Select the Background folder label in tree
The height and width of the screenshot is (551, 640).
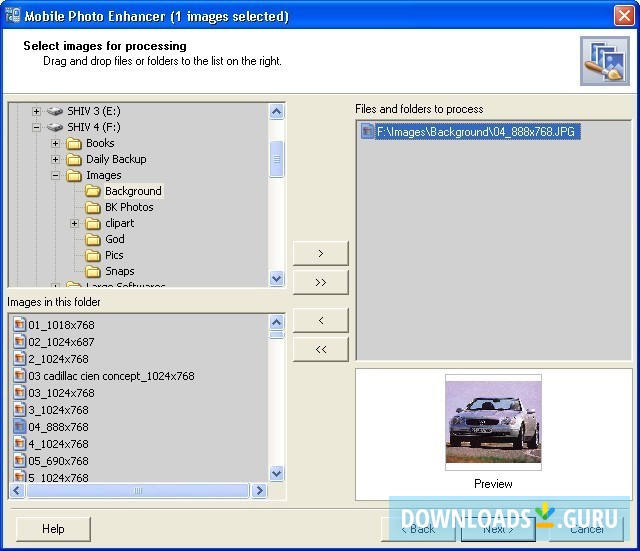click(133, 191)
